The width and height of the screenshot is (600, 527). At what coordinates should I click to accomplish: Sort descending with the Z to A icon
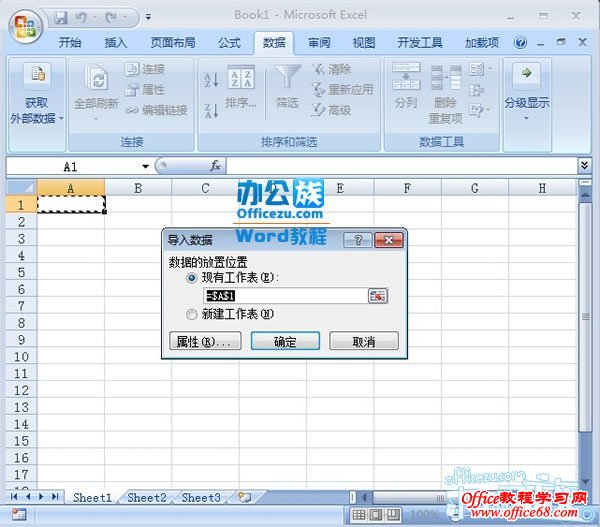pyautogui.click(x=211, y=111)
